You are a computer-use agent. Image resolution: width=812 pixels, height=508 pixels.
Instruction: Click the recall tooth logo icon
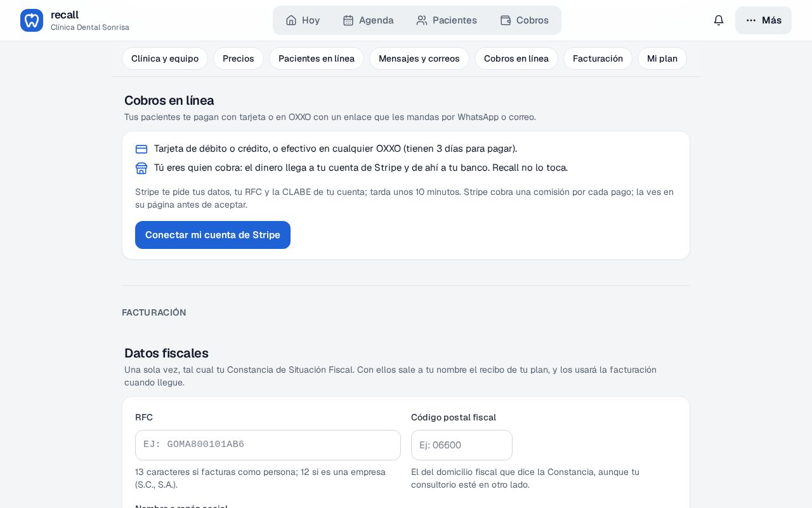pos(32,20)
